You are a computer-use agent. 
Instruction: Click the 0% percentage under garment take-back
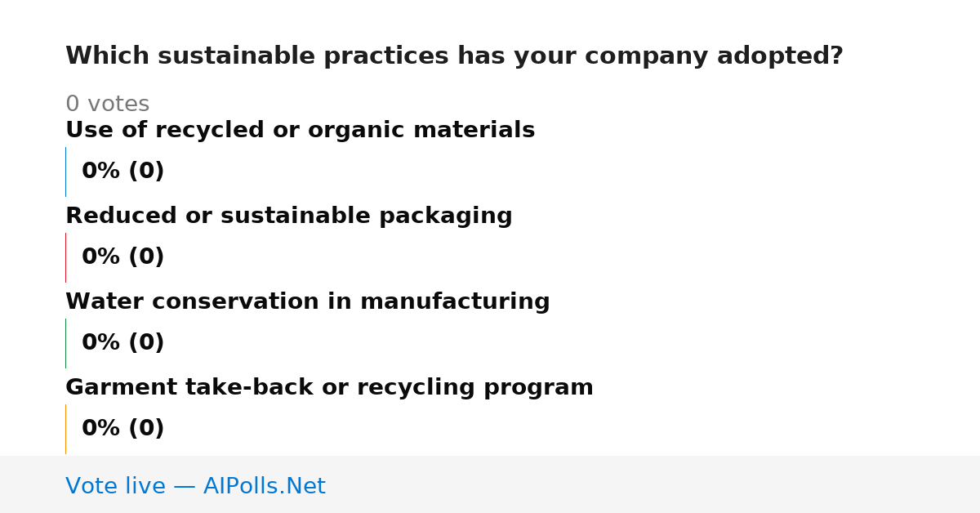pyautogui.click(x=101, y=429)
